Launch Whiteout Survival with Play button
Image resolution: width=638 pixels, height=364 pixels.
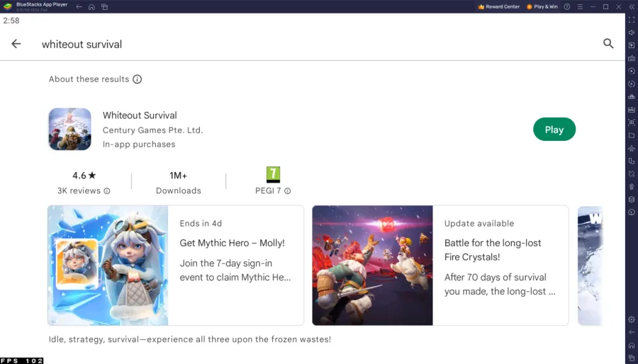pos(554,130)
